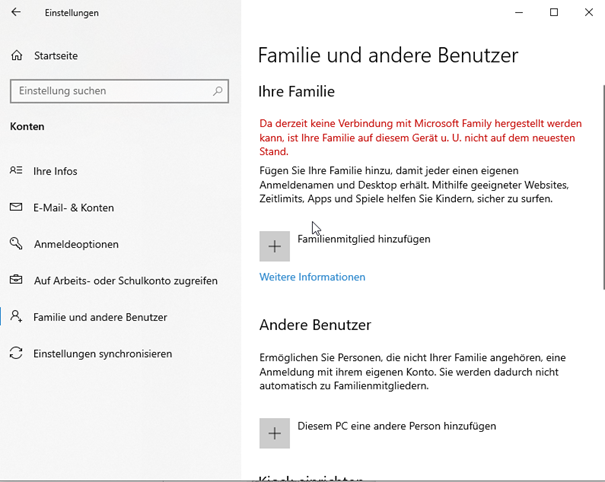Click the Startseite home icon
The width and height of the screenshot is (605, 482).
tap(16, 56)
